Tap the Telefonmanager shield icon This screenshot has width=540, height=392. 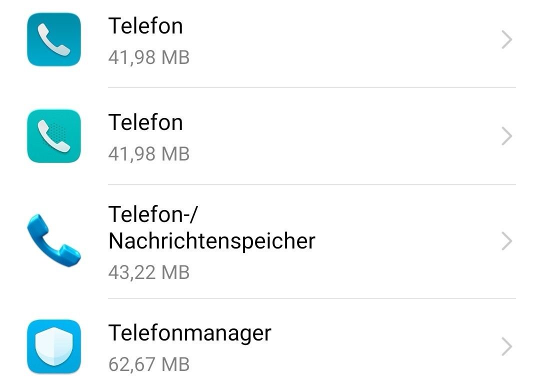click(x=54, y=346)
